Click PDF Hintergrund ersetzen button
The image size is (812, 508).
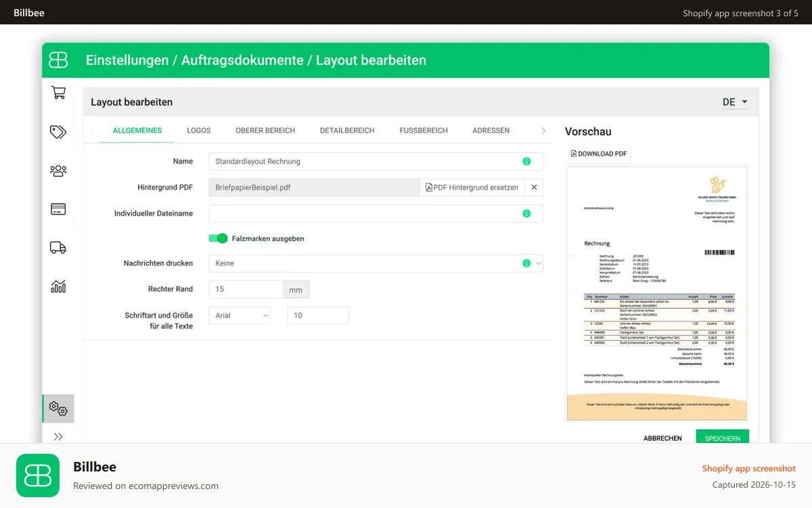coord(472,188)
